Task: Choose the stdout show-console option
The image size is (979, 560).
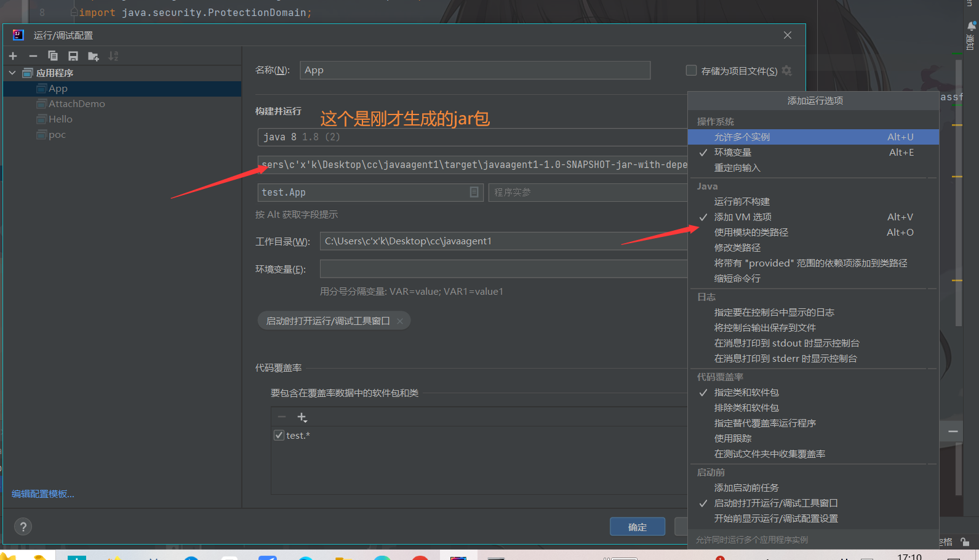Action: (813, 343)
